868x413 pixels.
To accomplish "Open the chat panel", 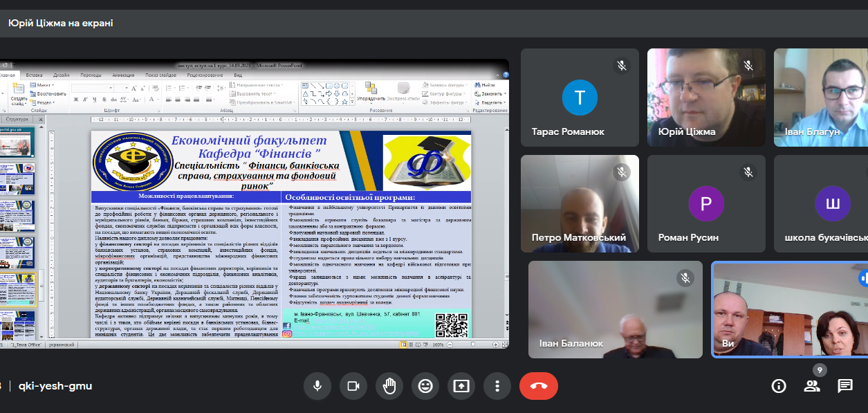I will [x=844, y=386].
